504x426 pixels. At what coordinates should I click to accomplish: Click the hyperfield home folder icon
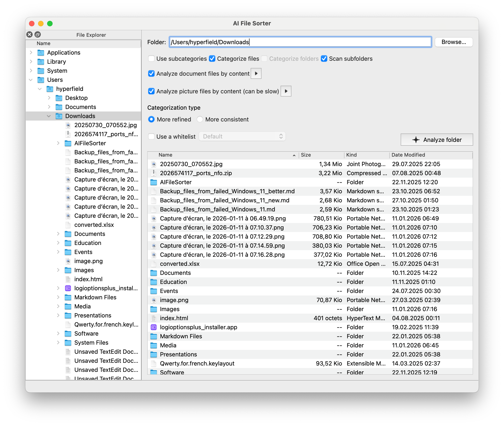[x=50, y=89]
